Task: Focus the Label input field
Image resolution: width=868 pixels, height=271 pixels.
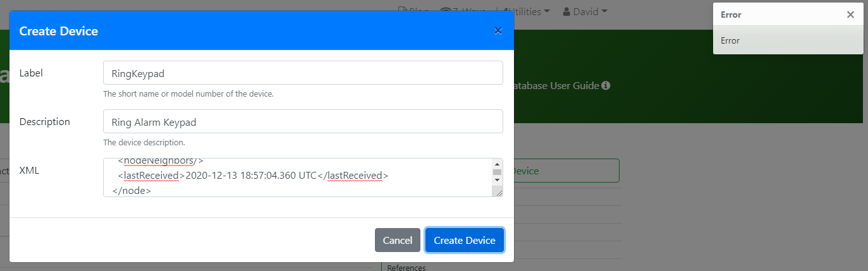Action: point(303,73)
